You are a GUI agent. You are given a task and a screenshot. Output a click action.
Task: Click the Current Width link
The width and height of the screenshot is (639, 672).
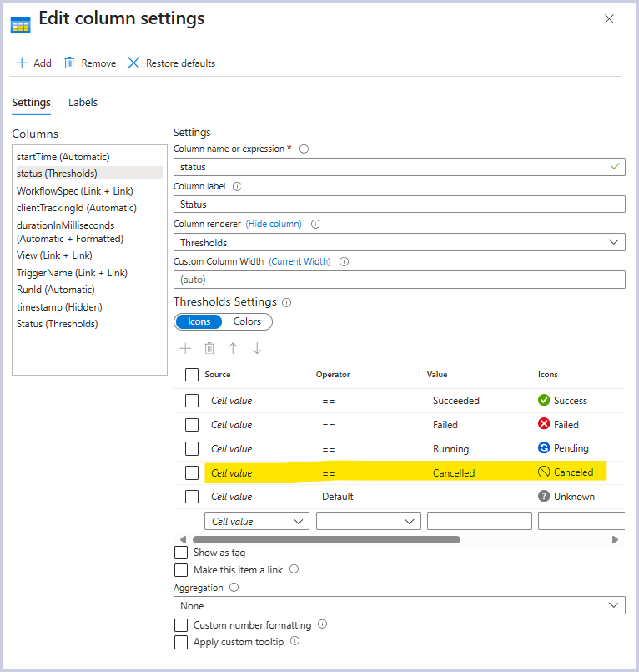click(299, 261)
